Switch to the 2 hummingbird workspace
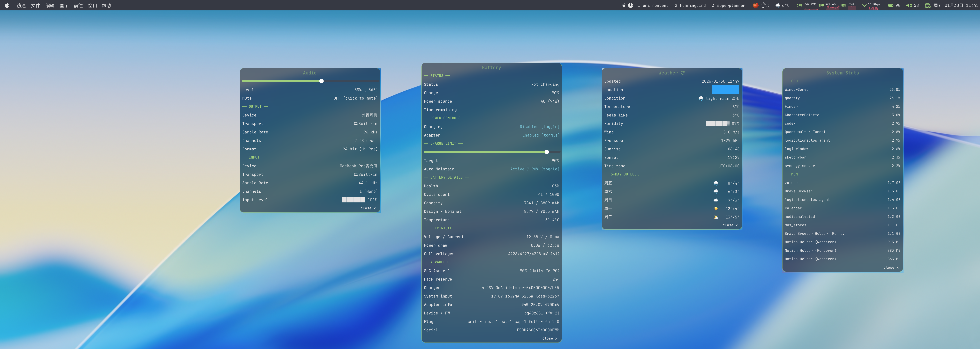Screen dimensions: 980x349 click(690, 5)
